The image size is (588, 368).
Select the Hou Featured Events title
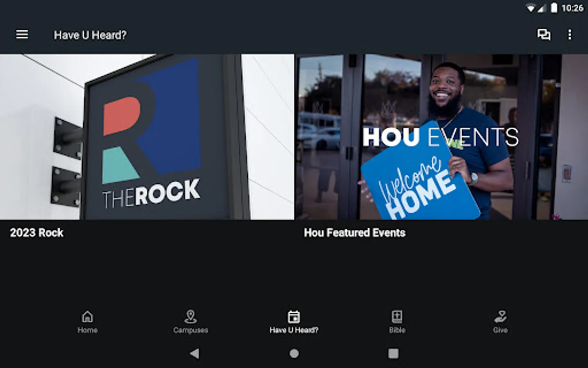tap(354, 233)
